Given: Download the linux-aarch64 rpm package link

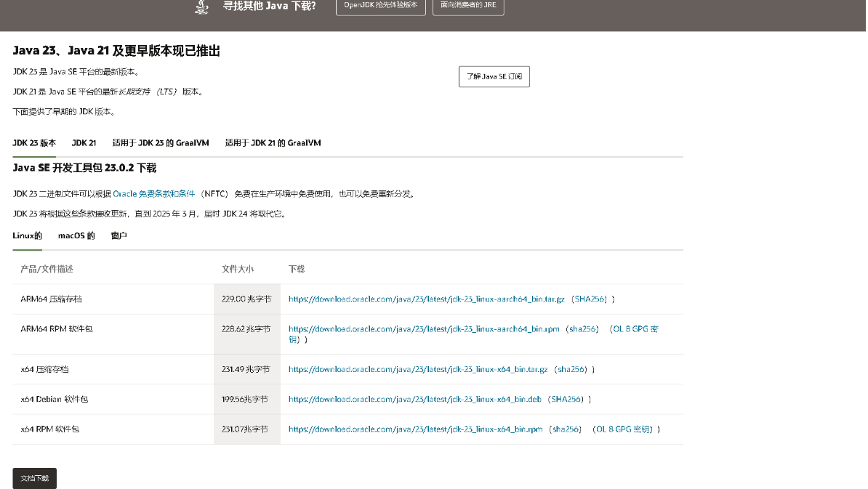Looking at the screenshot, I should (424, 329).
